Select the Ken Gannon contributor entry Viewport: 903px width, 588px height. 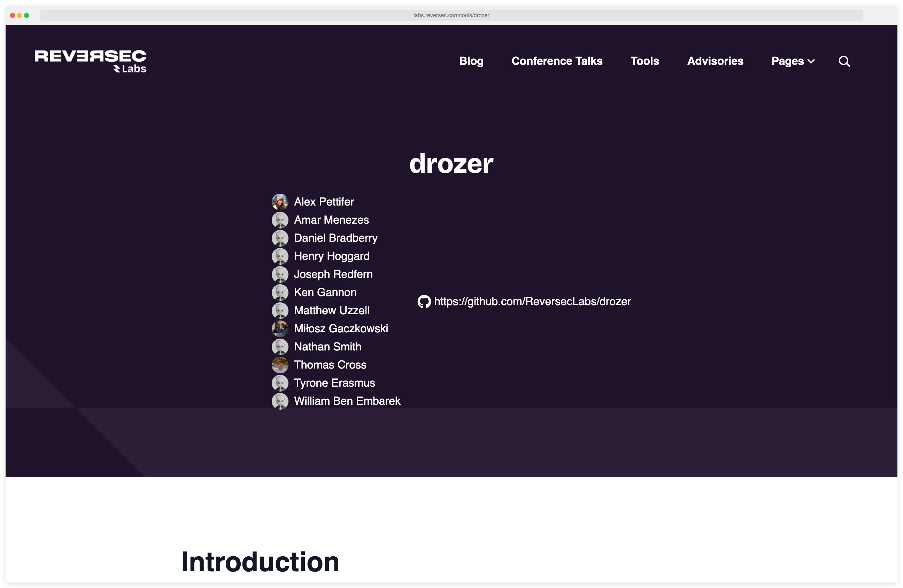point(325,292)
